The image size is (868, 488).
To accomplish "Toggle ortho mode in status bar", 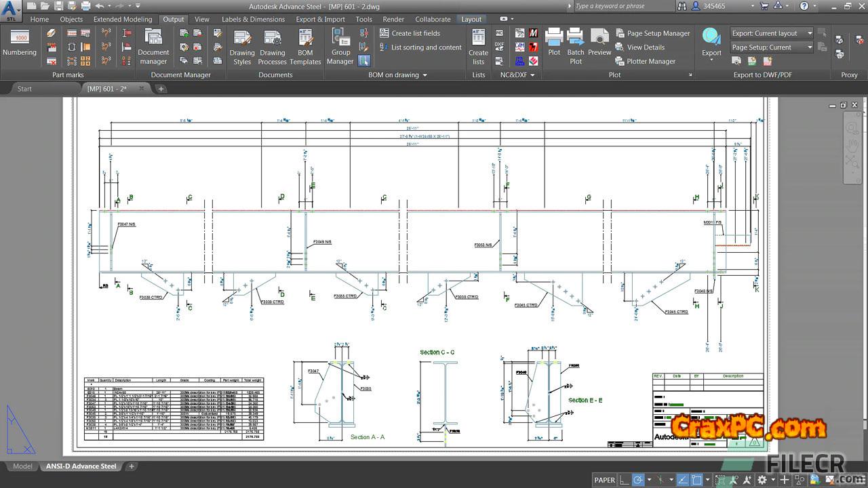I will point(624,480).
